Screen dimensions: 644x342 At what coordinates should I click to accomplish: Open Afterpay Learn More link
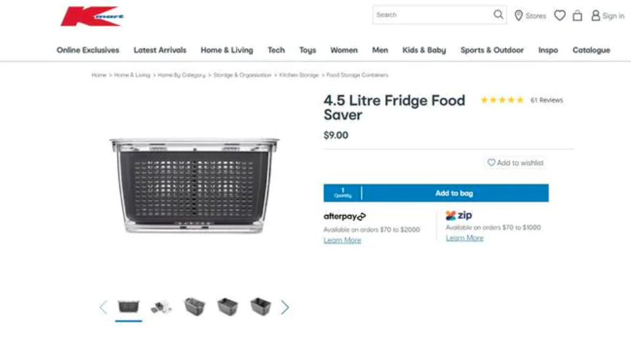pyautogui.click(x=342, y=240)
